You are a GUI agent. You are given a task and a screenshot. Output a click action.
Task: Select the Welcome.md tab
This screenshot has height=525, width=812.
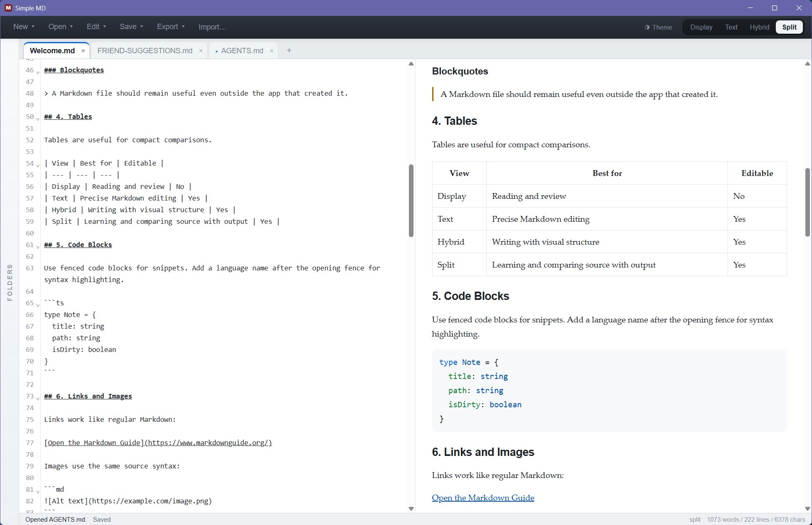point(52,51)
